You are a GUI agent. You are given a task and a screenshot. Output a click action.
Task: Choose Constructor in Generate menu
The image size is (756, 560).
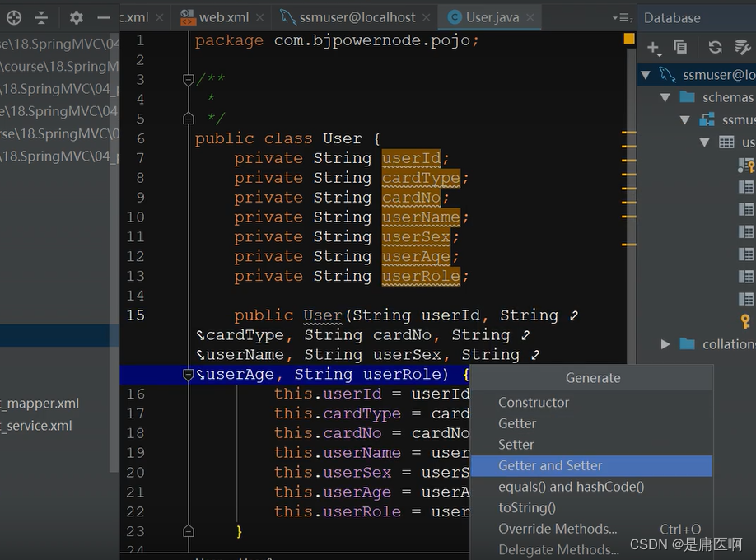[591, 402]
